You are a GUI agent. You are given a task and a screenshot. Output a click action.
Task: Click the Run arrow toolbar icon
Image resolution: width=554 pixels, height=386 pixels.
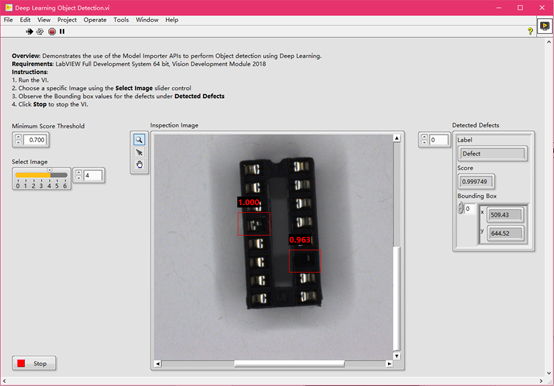(x=29, y=31)
